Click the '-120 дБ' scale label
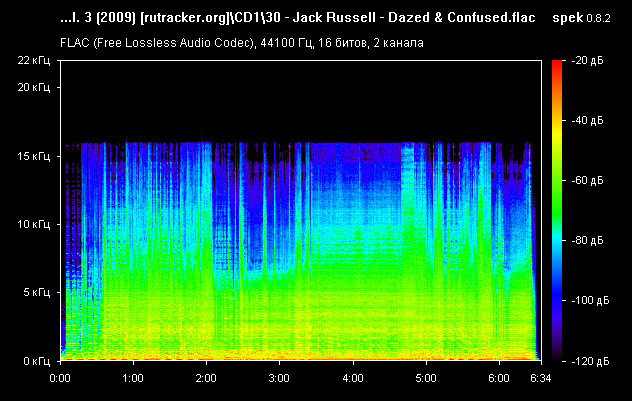This screenshot has height=401, width=632. tap(590, 361)
